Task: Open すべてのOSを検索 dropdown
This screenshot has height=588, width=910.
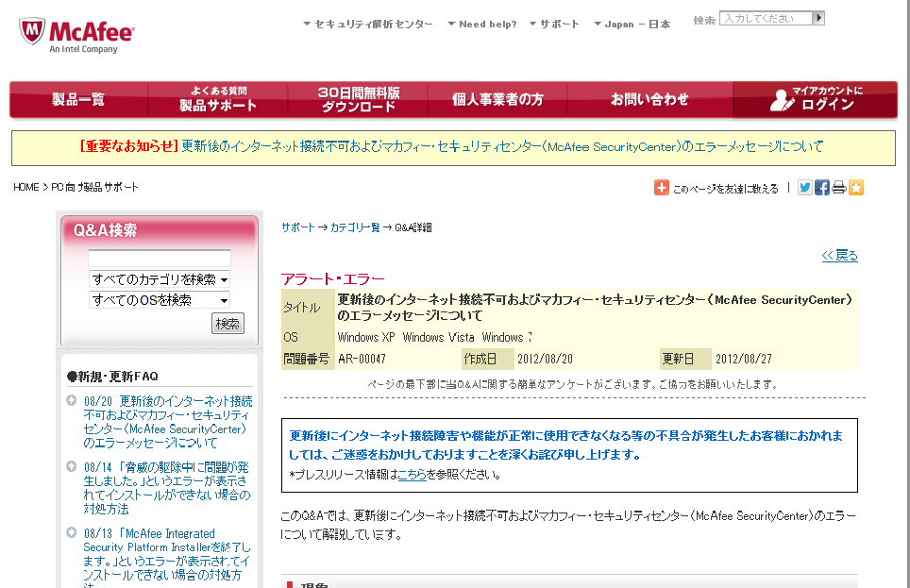Action: [160, 299]
